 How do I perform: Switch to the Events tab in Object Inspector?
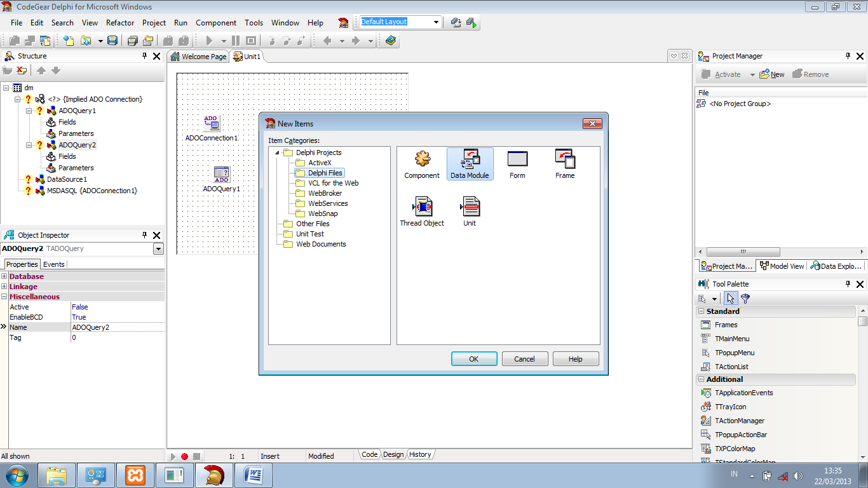coord(53,264)
